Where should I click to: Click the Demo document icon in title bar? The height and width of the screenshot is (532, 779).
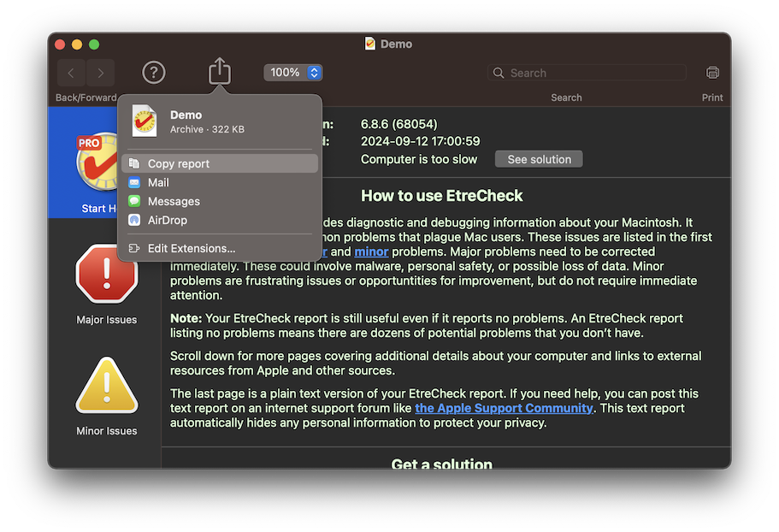(370, 44)
